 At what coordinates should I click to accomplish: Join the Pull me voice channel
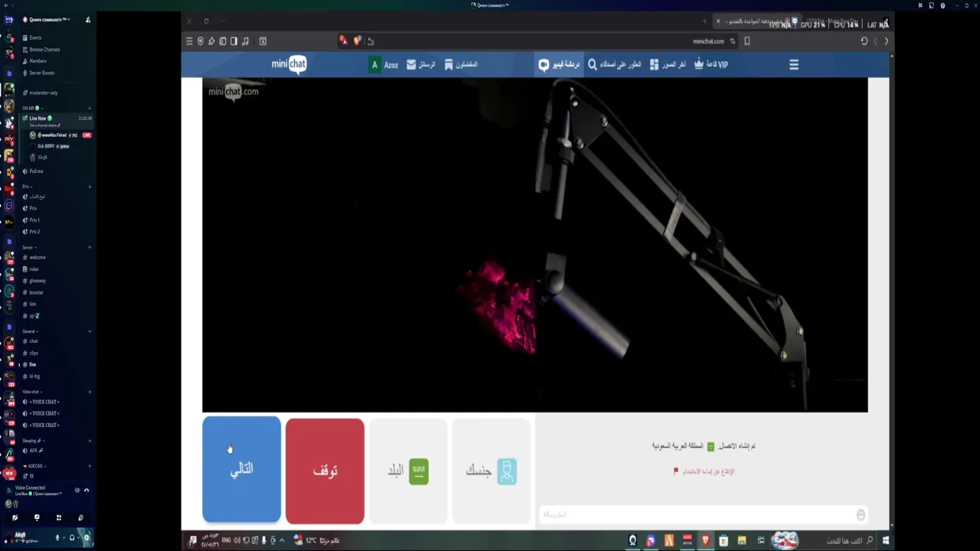36,171
